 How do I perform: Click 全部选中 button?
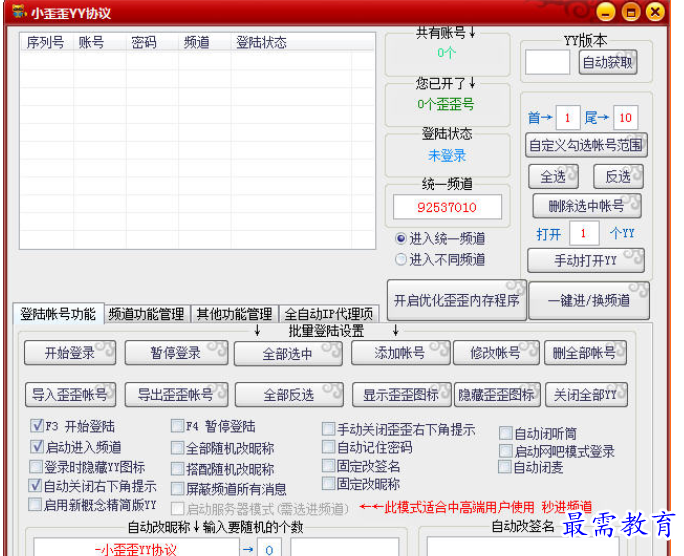click(x=288, y=354)
